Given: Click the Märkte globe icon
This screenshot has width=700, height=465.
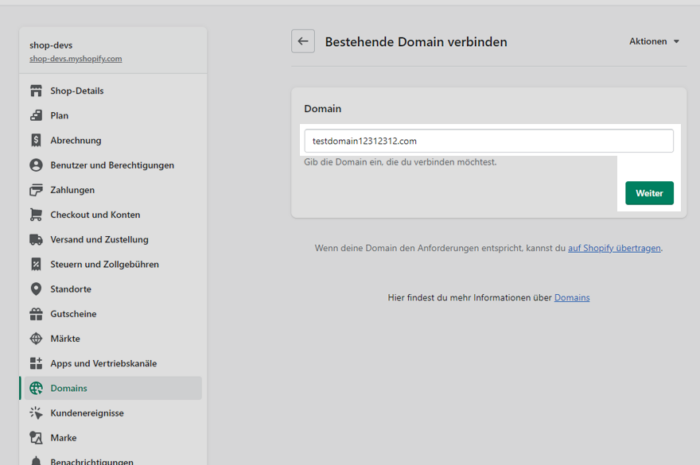Looking at the screenshot, I should click(36, 339).
